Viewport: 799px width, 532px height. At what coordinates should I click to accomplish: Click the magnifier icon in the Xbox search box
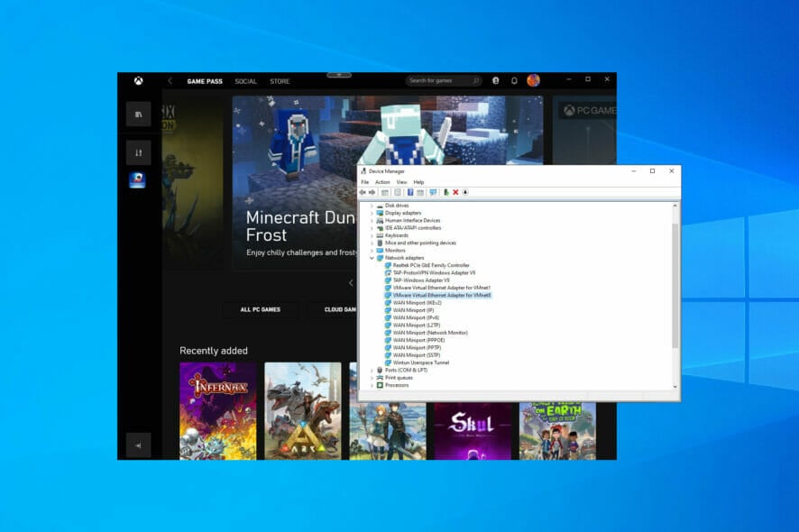coord(476,81)
